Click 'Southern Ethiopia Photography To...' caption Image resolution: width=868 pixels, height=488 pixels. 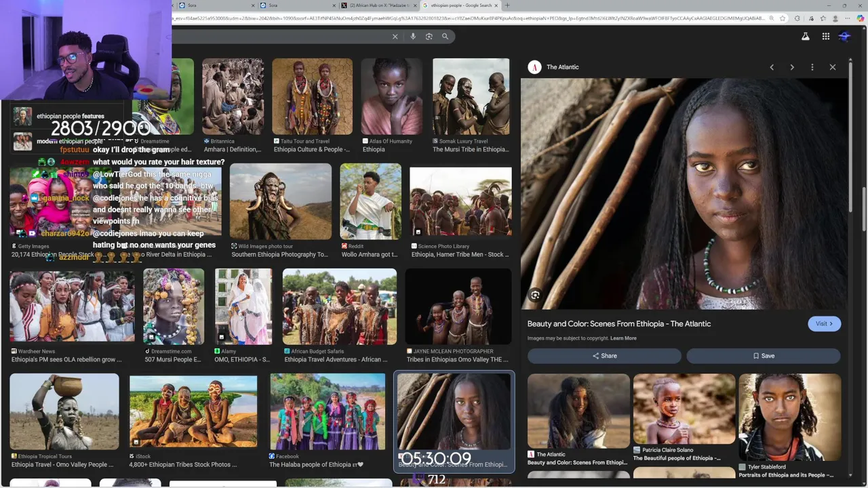[279, 255]
